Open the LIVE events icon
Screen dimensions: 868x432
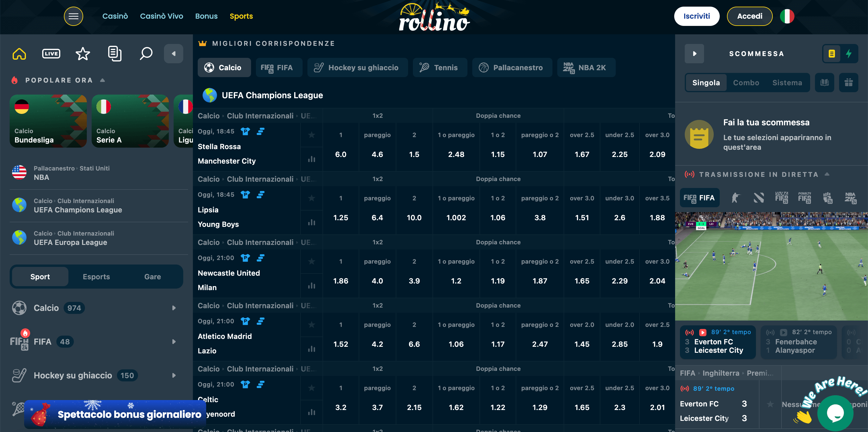coord(51,54)
